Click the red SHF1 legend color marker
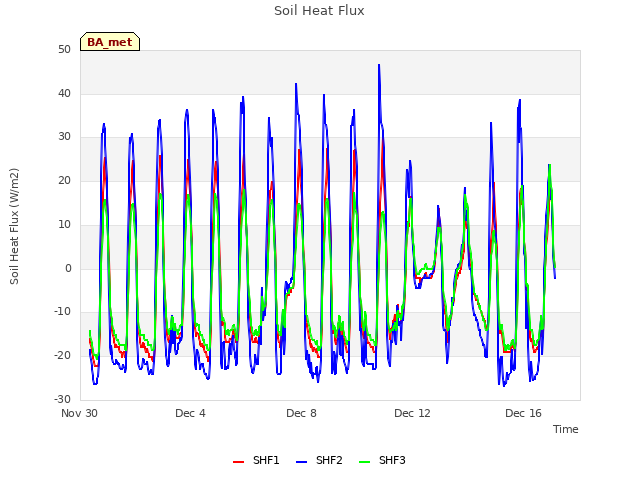 (238, 462)
